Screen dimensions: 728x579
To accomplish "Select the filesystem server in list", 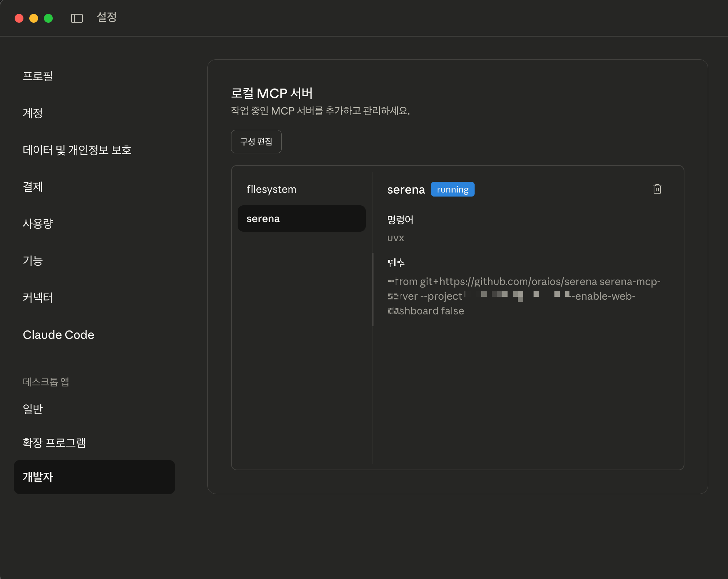I will coord(271,189).
